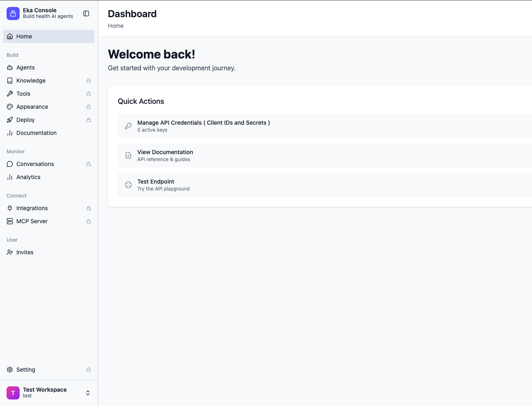532x406 pixels.
Task: Click the 'Dashboard' page title
Action: (132, 14)
